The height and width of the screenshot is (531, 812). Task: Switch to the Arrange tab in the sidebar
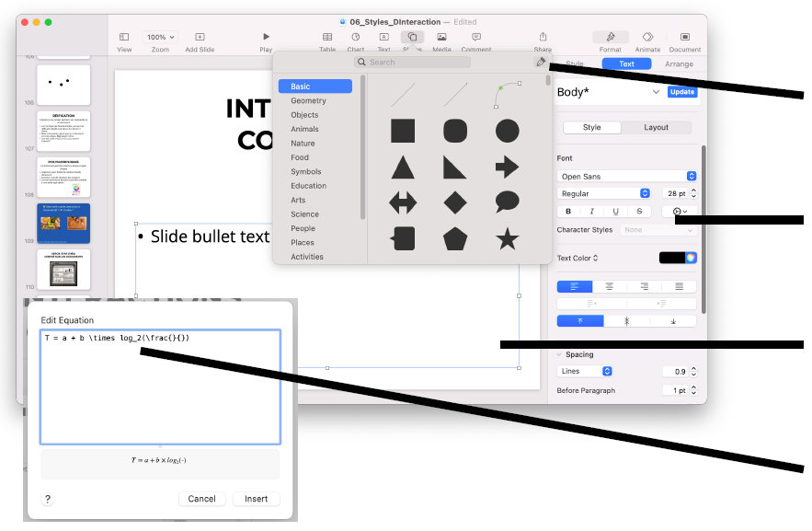[x=680, y=64]
